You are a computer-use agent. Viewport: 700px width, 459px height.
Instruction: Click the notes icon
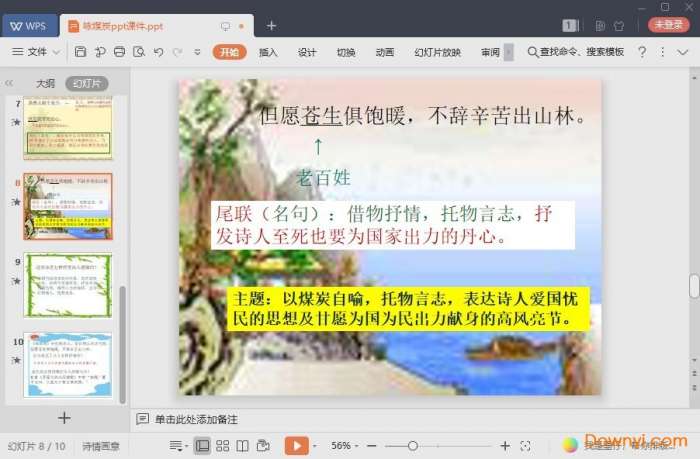pos(142,419)
